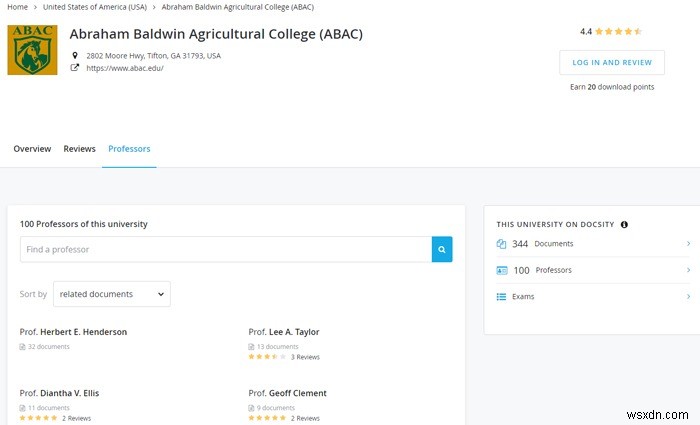Expand the Exams row chevron
The image size is (700, 425).
pos(688,297)
